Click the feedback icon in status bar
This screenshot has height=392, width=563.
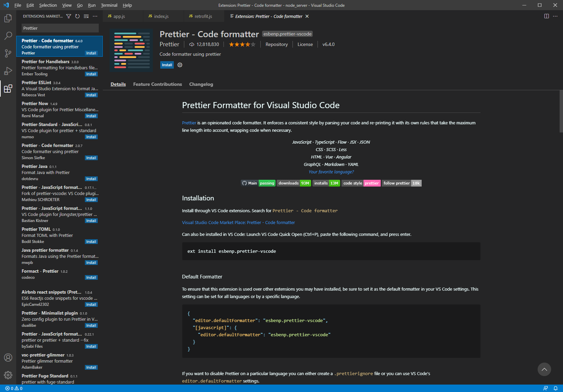click(545, 388)
